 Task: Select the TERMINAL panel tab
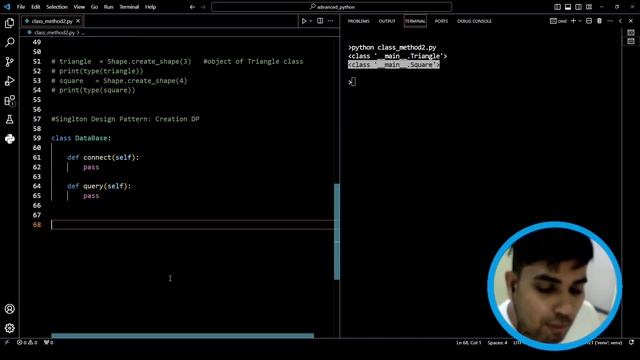tap(415, 21)
